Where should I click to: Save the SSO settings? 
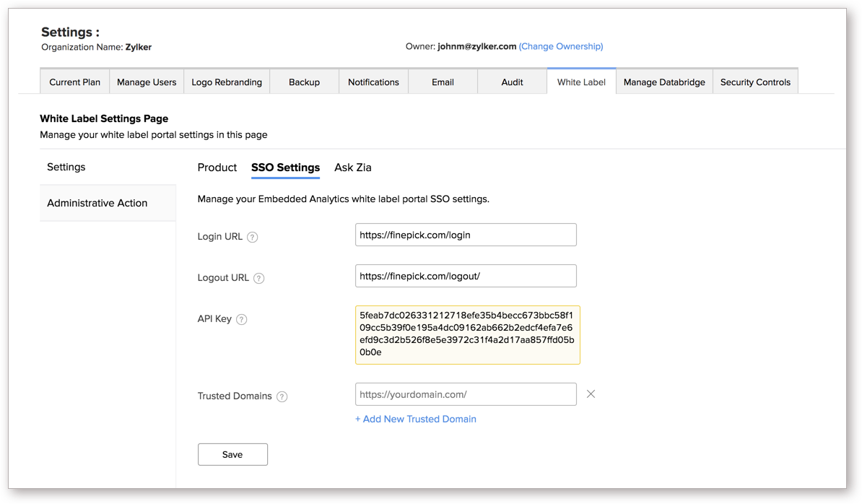232,453
